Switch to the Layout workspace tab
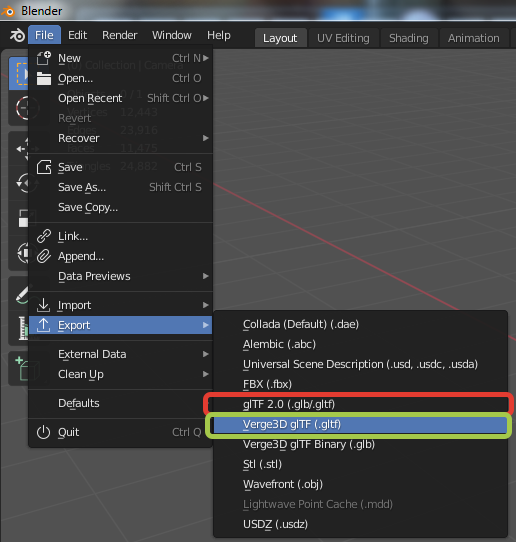Screen dimensions: 516x542 pos(280,38)
